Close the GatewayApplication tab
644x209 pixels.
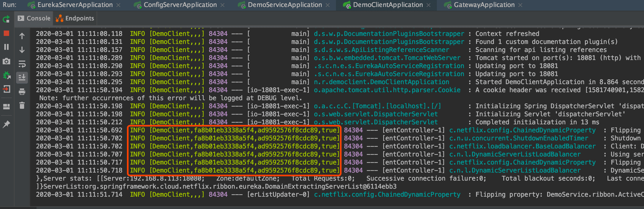(520, 5)
